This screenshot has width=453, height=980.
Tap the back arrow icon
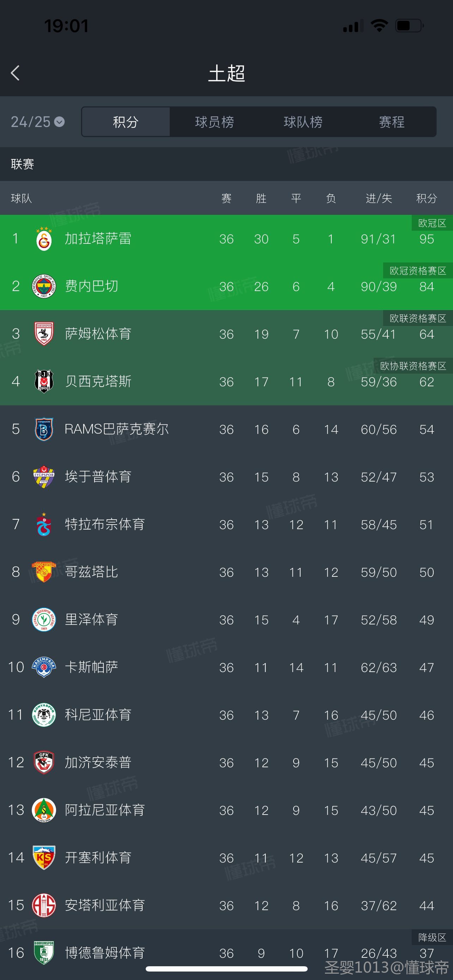[15, 73]
